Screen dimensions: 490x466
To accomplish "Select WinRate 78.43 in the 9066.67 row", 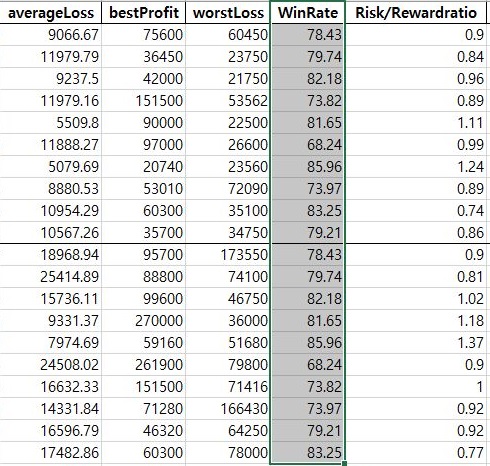I will (x=307, y=35).
